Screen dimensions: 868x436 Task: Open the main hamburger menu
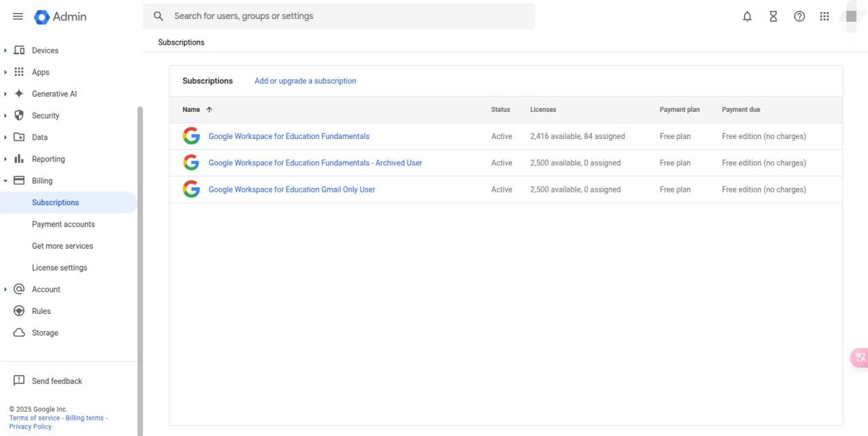pos(18,16)
